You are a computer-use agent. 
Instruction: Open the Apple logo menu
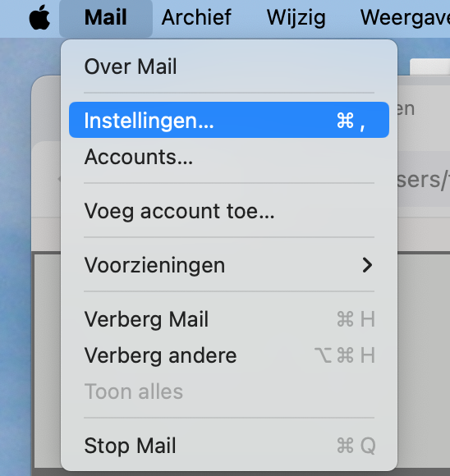(x=39, y=17)
